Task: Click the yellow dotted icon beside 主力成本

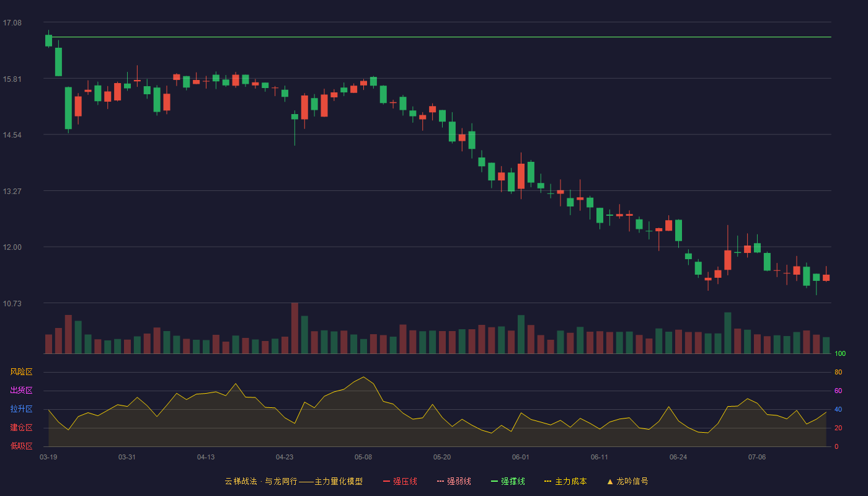Action: (547, 481)
